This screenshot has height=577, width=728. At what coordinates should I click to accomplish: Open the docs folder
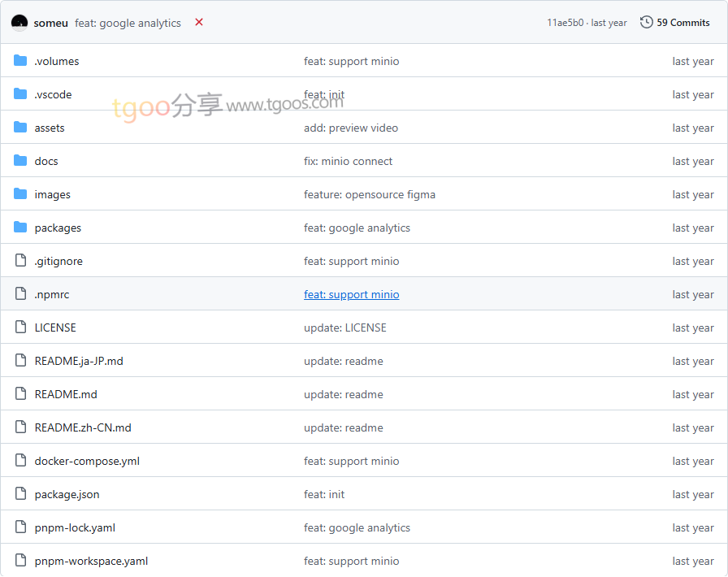(46, 161)
